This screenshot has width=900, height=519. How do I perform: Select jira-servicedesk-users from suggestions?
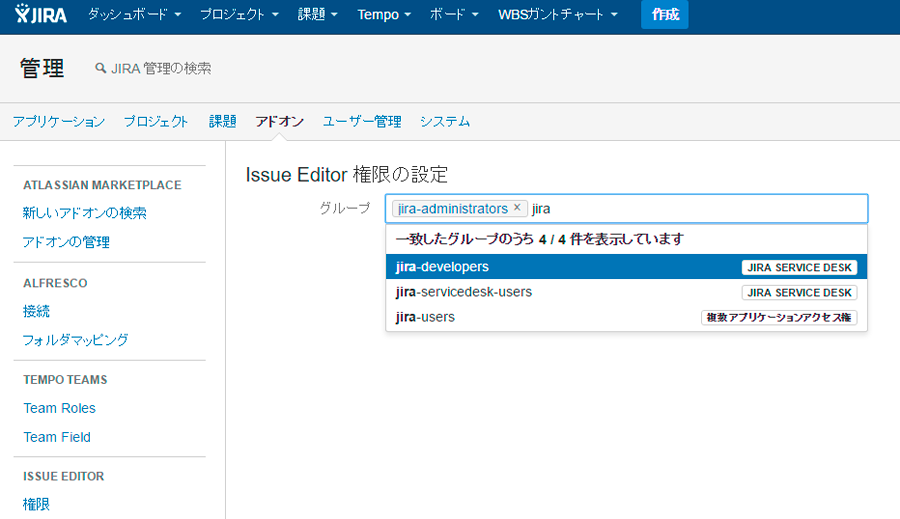tap(626, 292)
